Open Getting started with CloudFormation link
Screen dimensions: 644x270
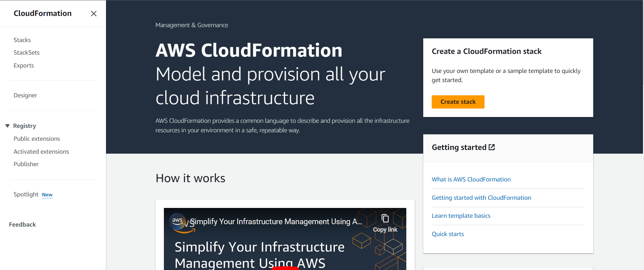481,198
